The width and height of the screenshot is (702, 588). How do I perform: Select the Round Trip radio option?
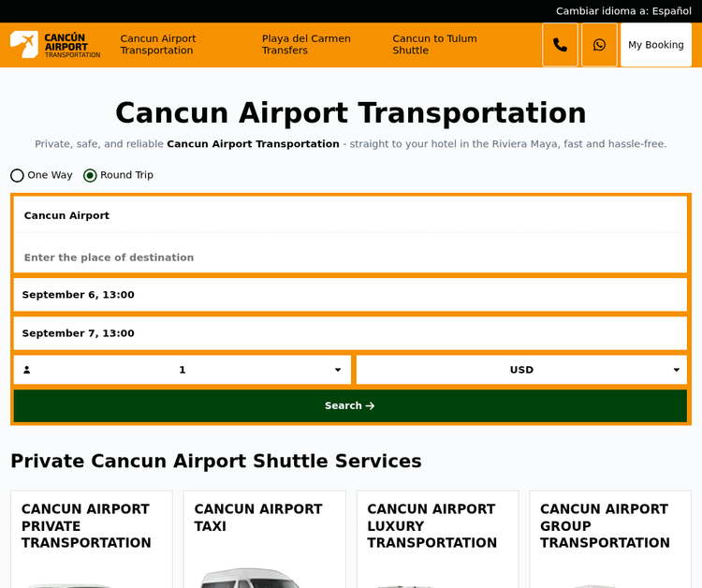point(91,175)
